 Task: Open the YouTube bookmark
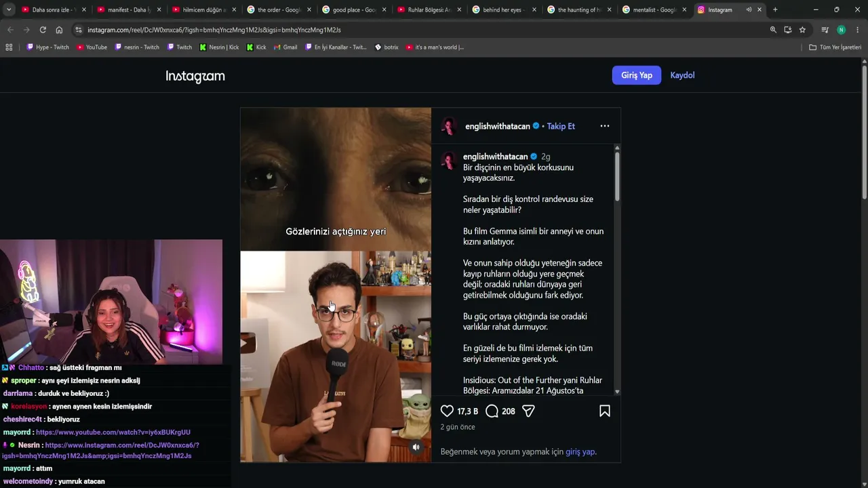click(x=92, y=47)
